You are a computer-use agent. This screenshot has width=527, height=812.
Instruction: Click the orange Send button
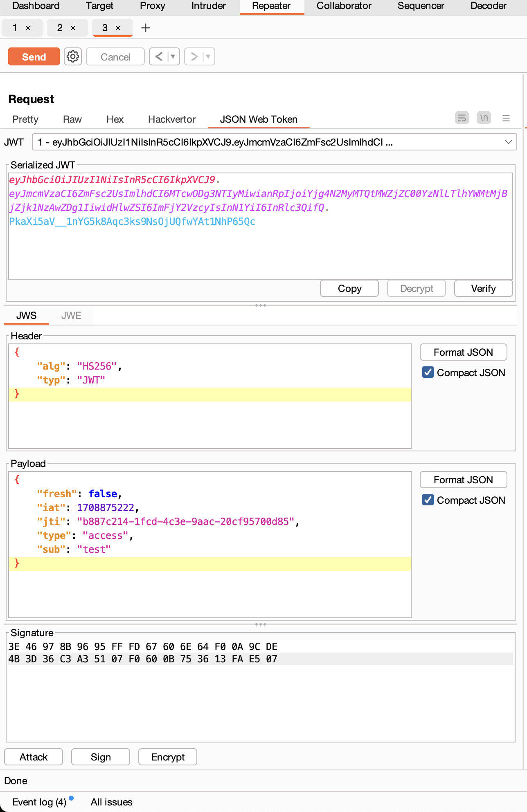click(x=34, y=57)
